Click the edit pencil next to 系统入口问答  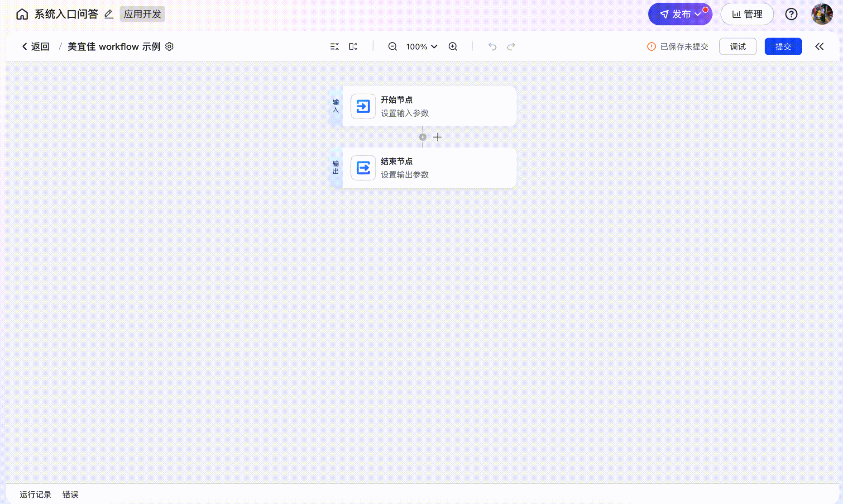109,14
